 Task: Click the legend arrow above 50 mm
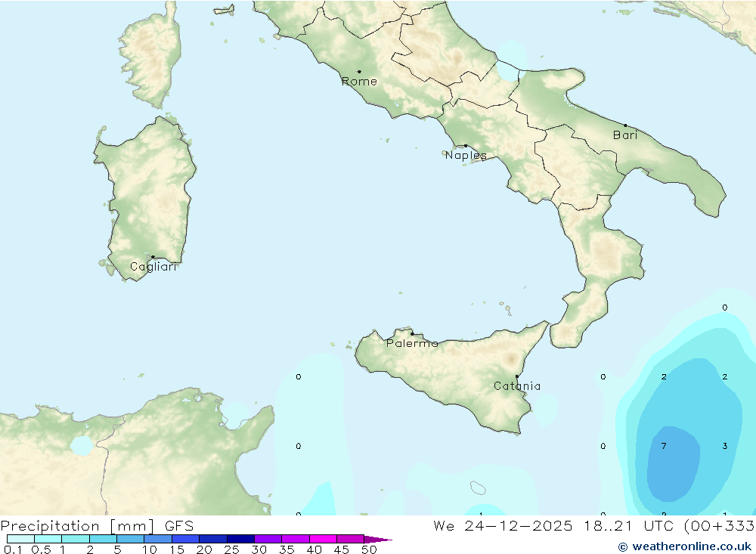378,540
